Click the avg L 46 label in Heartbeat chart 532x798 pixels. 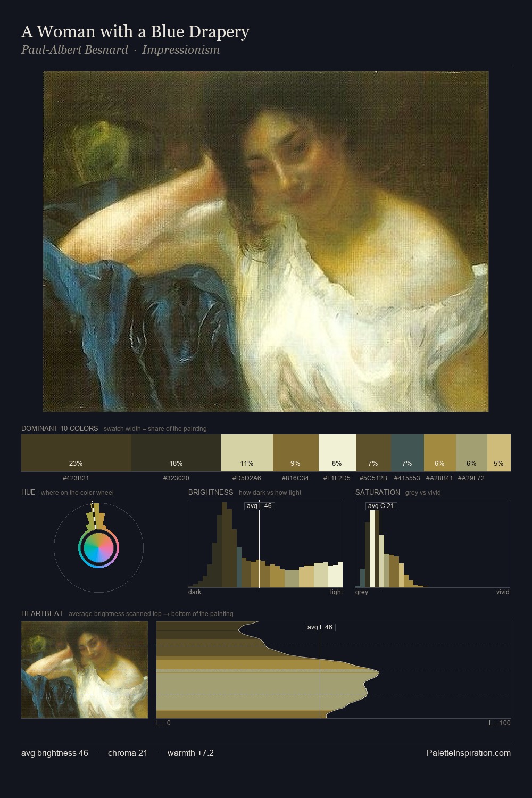click(x=320, y=627)
